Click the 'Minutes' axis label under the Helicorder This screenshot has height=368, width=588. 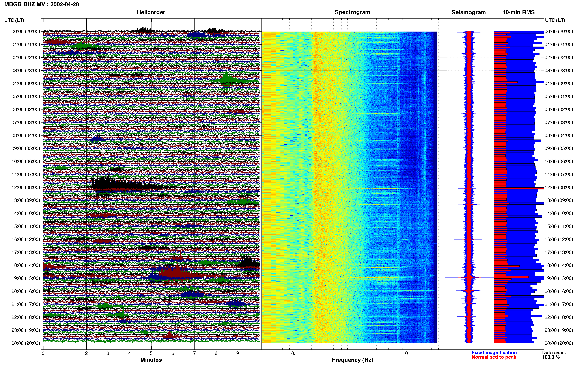151,360
